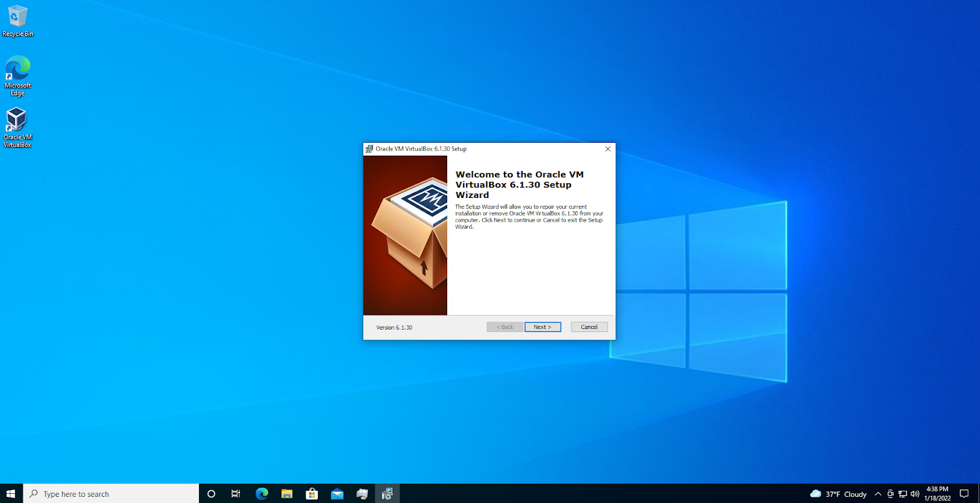Open the Action Center notifications

pos(964,494)
